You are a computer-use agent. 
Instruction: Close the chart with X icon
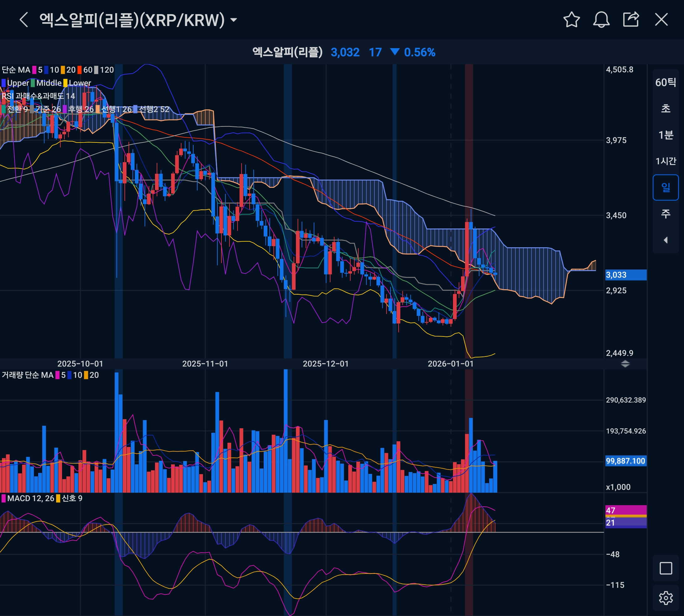661,20
